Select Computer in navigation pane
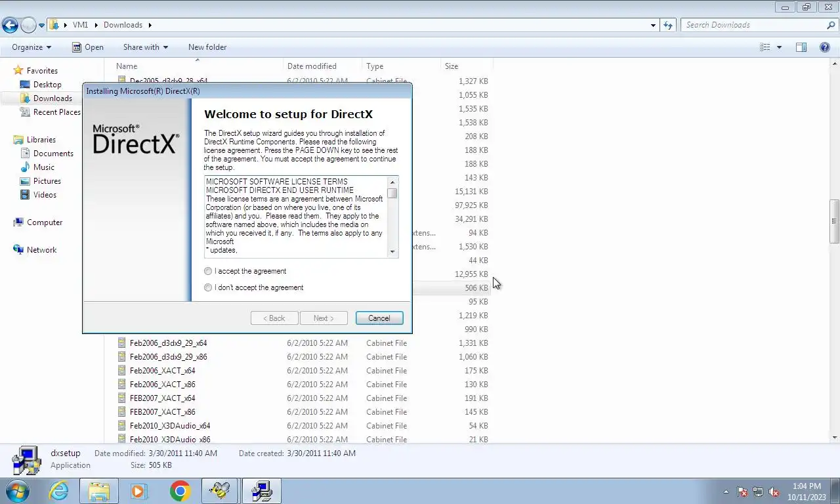The height and width of the screenshot is (504, 840). pos(45,222)
